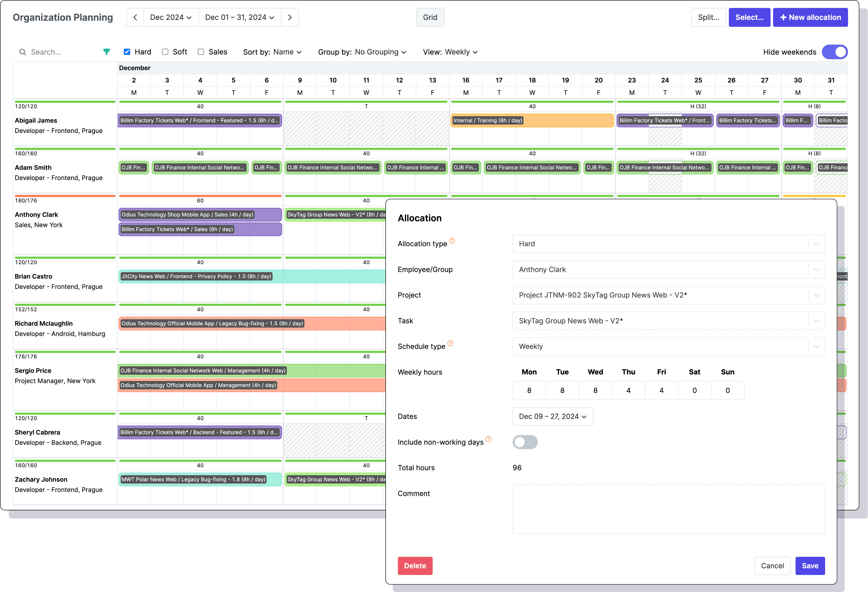Click employee name Adam Smith
Viewport: 868px width, 592px height.
pos(33,167)
